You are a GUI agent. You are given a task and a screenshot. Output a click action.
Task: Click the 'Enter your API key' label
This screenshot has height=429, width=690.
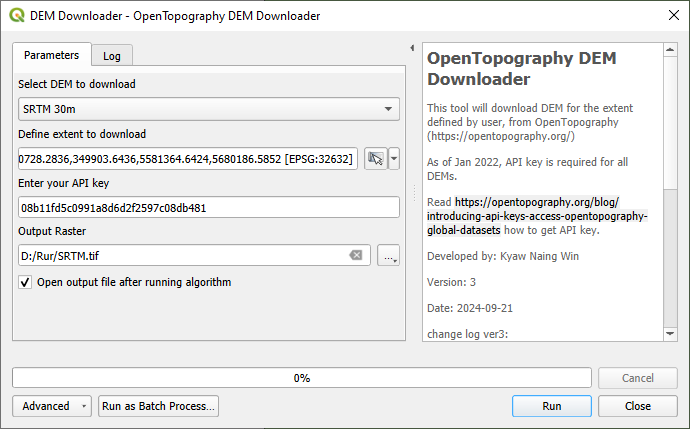point(64,183)
